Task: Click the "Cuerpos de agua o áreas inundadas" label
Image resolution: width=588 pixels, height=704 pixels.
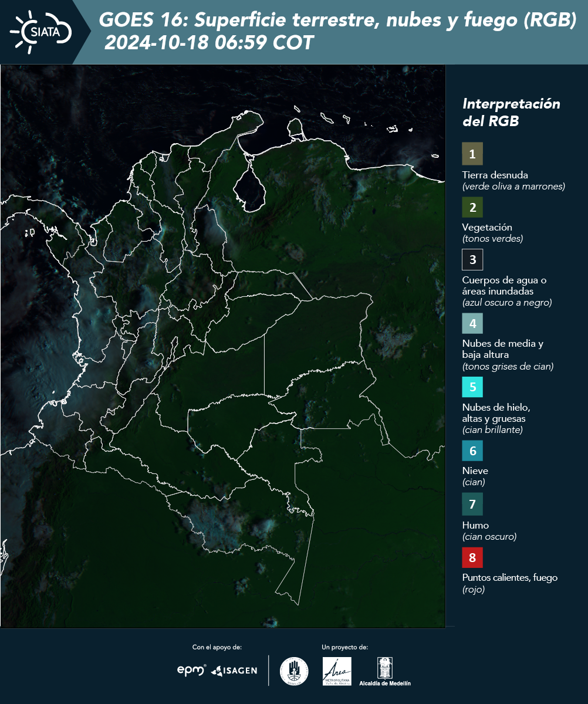Action: pos(504,286)
